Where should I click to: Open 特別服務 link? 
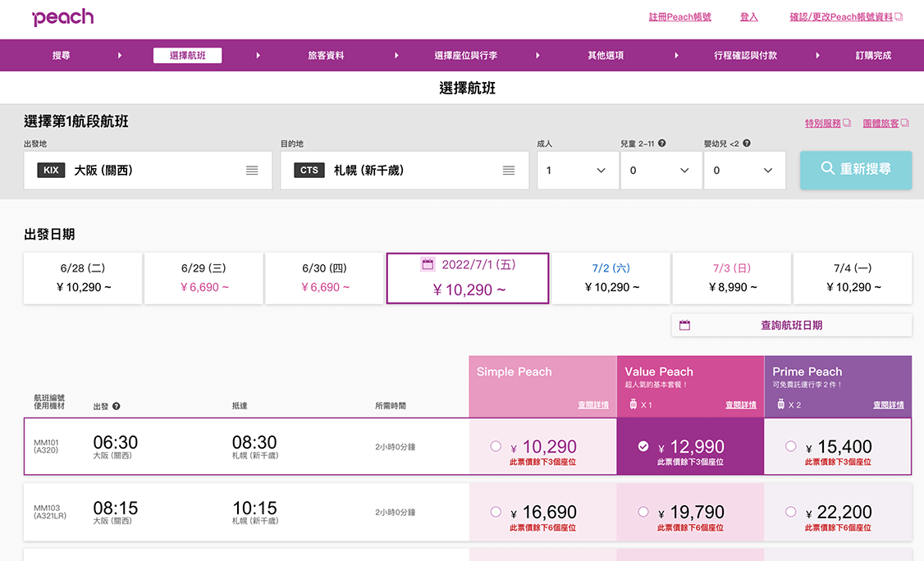click(823, 123)
